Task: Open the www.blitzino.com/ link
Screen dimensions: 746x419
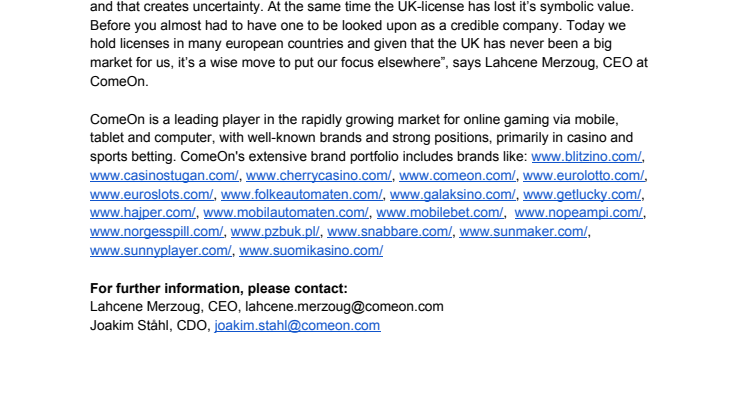Action: (586, 156)
